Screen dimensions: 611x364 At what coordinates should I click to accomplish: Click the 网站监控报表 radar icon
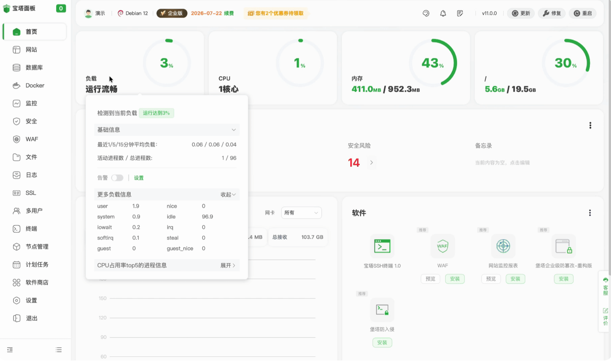(x=503, y=246)
